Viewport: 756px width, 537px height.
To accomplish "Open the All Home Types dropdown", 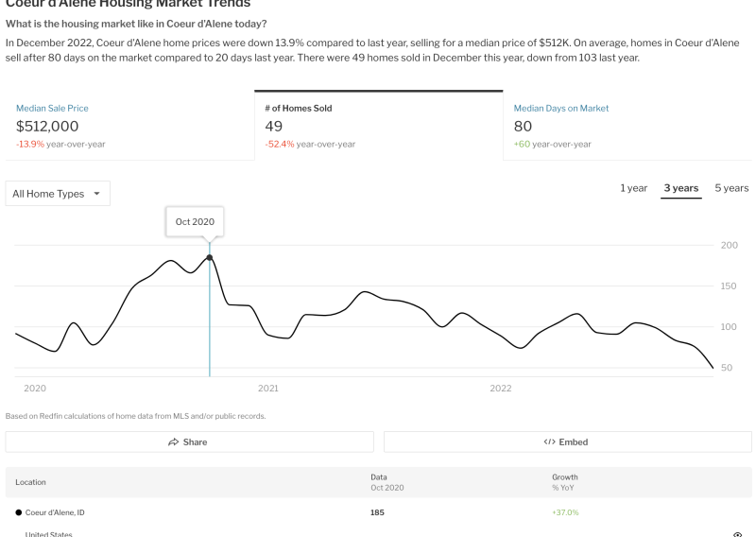I will [x=57, y=194].
